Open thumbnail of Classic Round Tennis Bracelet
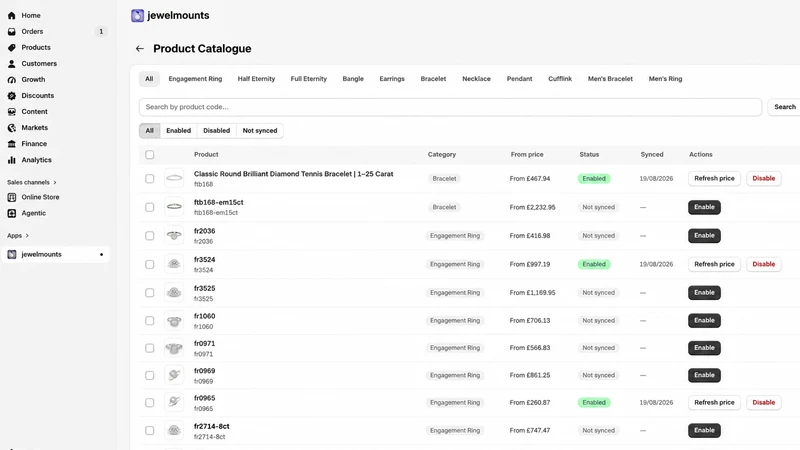 tap(174, 178)
